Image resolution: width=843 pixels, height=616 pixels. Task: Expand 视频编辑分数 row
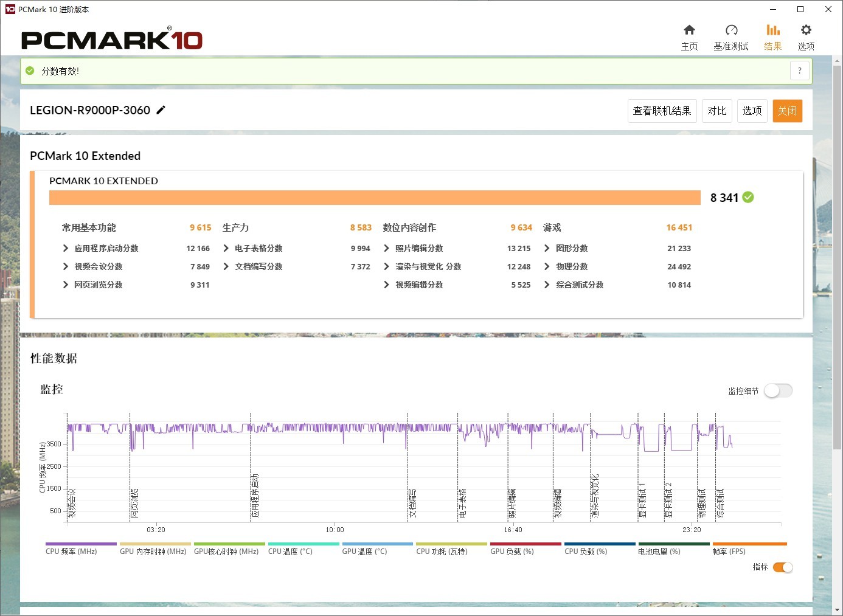tap(387, 285)
